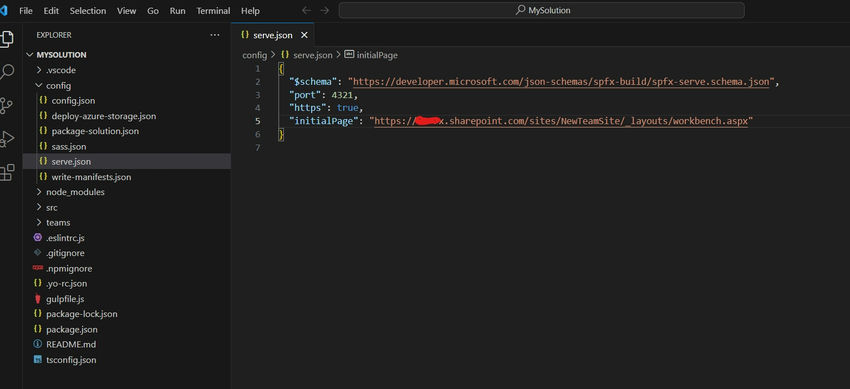Expand the src folder
Image resolution: width=850 pixels, height=389 pixels.
click(47, 208)
